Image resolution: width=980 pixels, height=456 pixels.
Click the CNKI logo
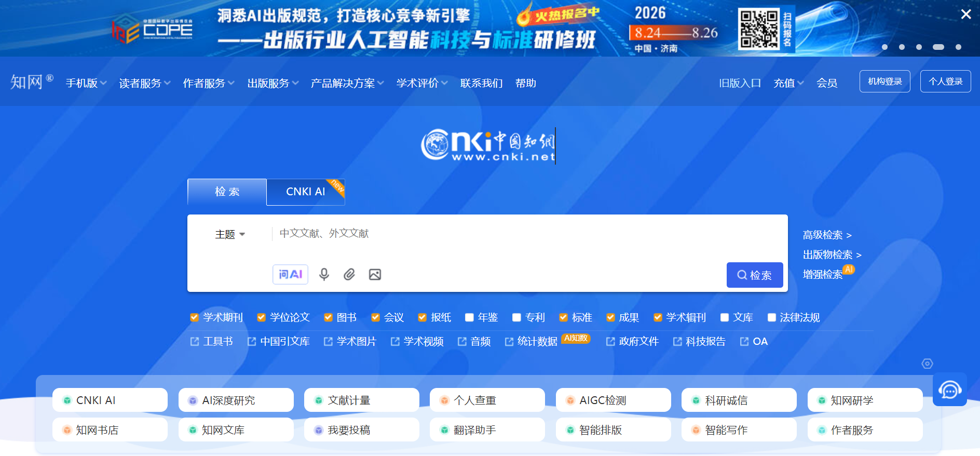tap(488, 145)
